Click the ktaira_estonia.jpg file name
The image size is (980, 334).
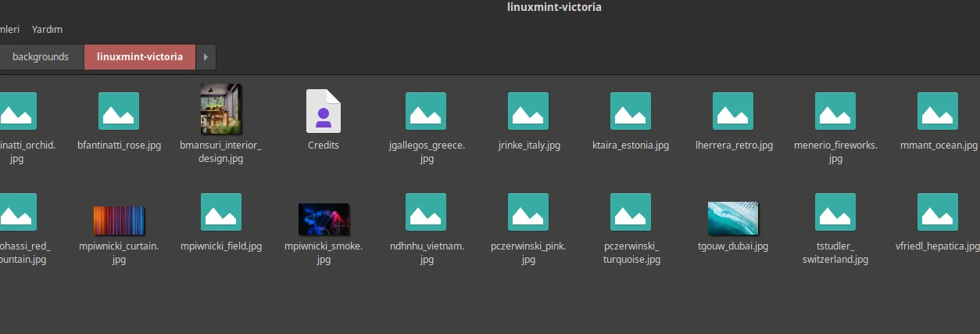point(631,145)
